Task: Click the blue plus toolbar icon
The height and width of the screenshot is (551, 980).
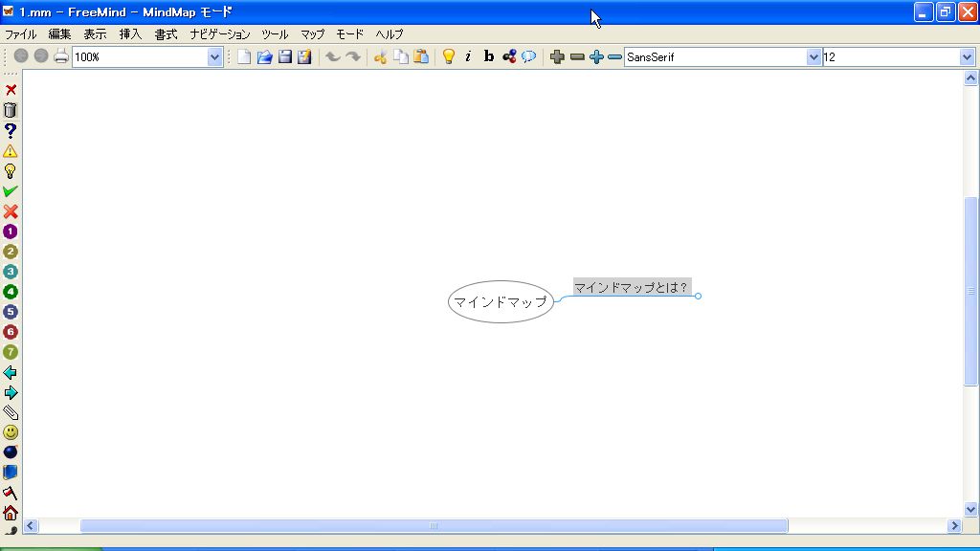Action: point(596,56)
